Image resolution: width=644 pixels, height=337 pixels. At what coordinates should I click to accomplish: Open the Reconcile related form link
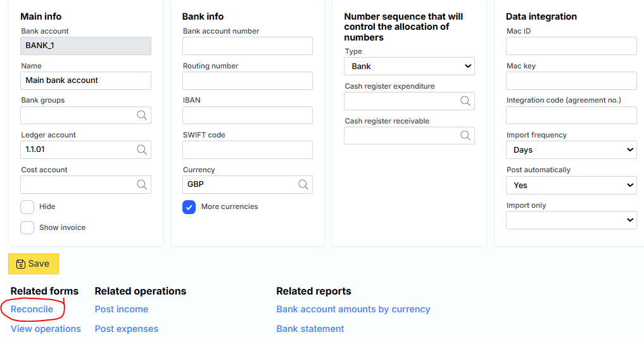pos(32,309)
